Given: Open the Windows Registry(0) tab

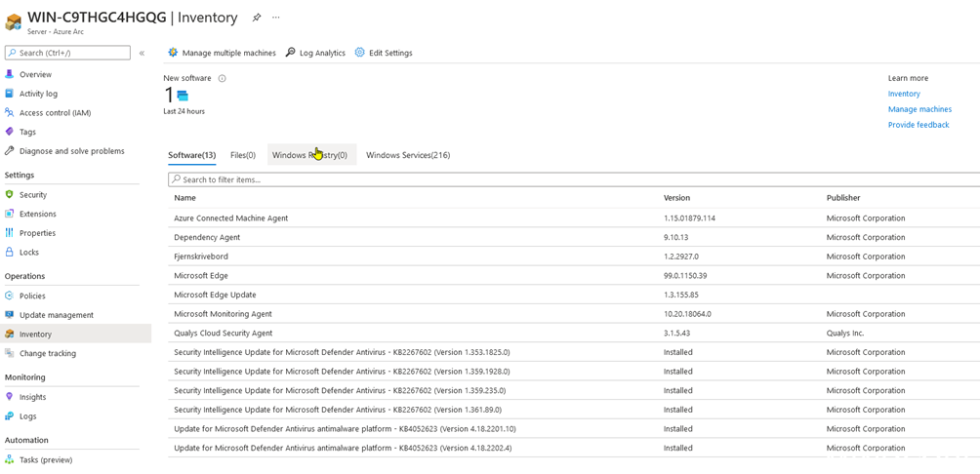Looking at the screenshot, I should [310, 155].
